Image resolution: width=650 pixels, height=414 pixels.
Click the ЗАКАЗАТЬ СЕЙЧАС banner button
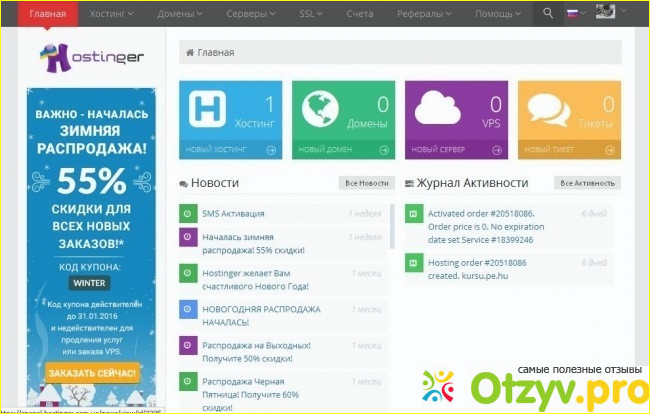point(92,373)
